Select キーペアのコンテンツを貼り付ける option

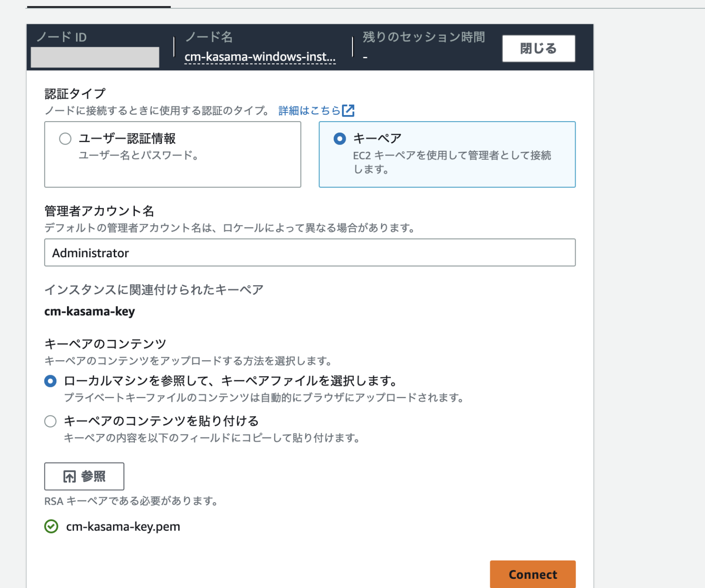(50, 421)
